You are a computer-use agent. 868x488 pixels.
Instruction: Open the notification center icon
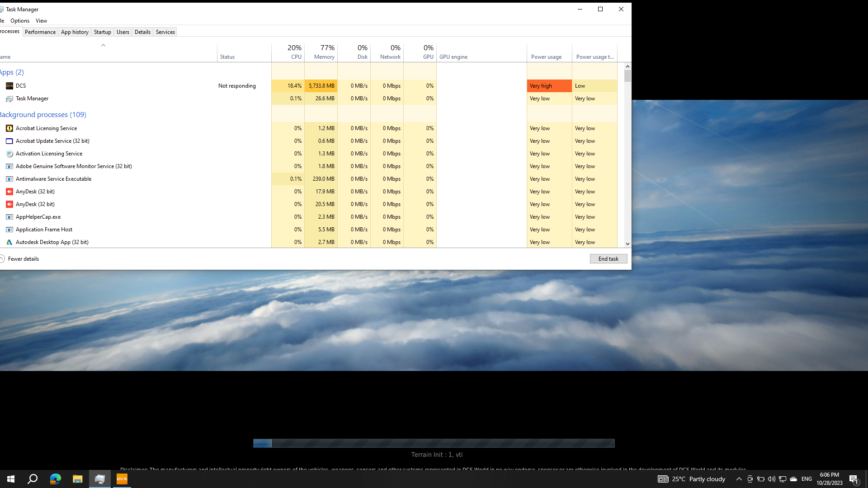(854, 479)
